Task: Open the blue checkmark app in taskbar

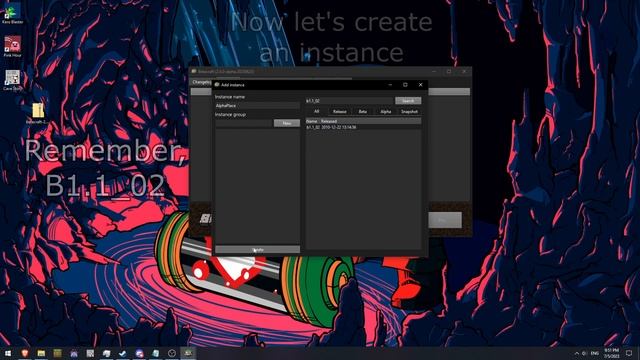Action: pyautogui.click(x=122, y=353)
